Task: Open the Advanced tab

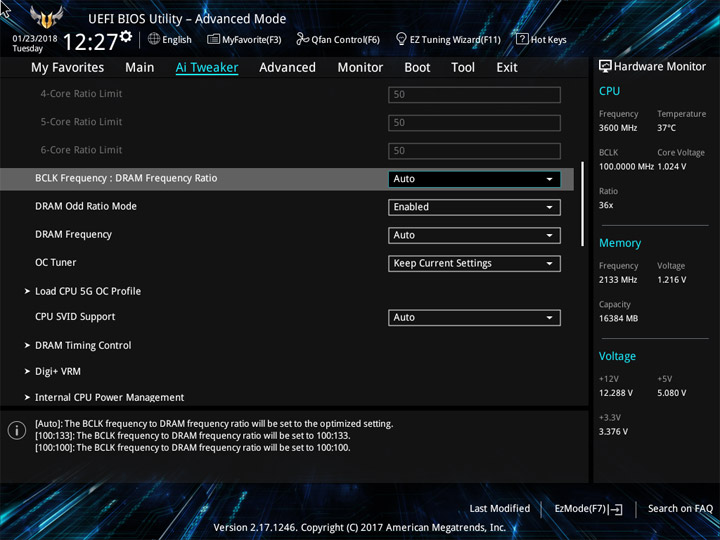Action: (x=287, y=68)
